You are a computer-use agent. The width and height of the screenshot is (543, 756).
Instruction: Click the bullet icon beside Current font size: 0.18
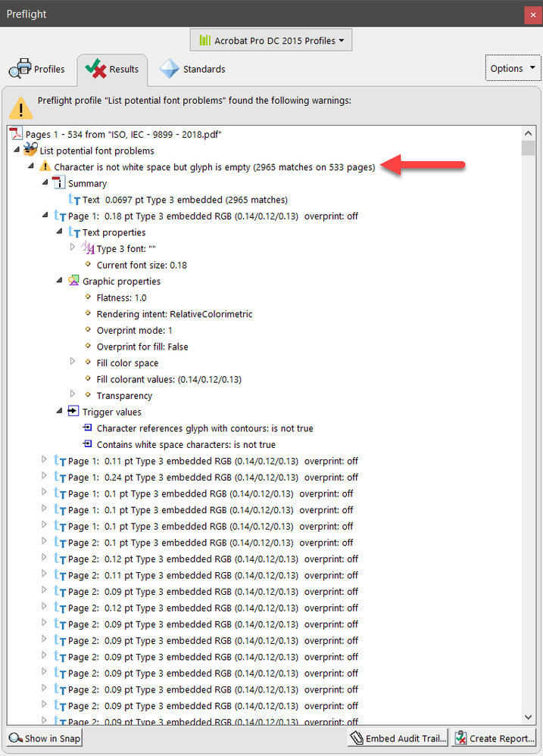(x=88, y=264)
